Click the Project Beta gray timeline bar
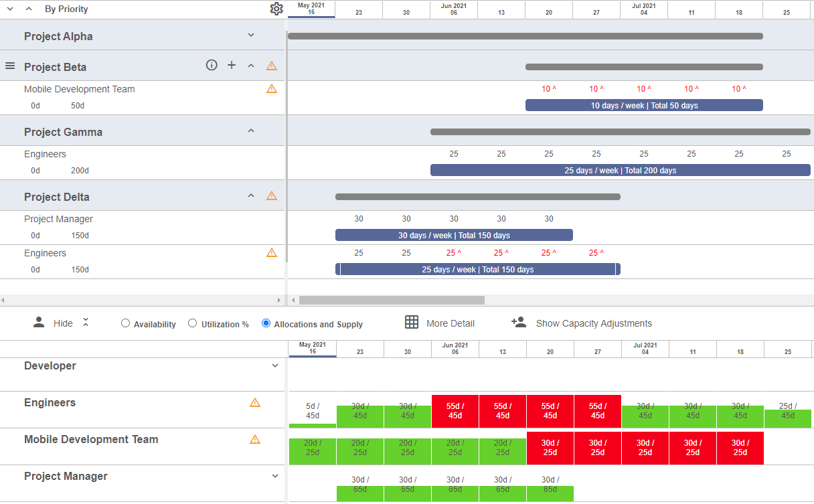 pyautogui.click(x=644, y=67)
